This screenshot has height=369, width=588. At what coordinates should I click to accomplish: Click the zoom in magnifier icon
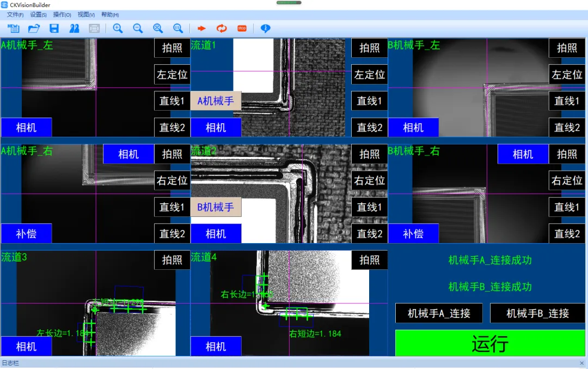(118, 28)
